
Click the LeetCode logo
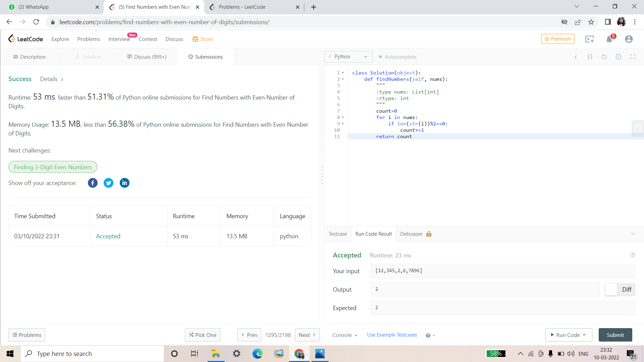25,39
